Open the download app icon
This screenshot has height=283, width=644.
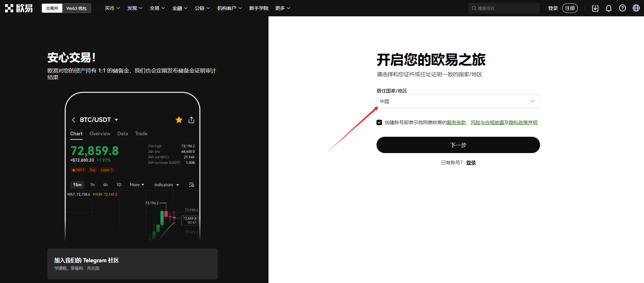tap(595, 8)
